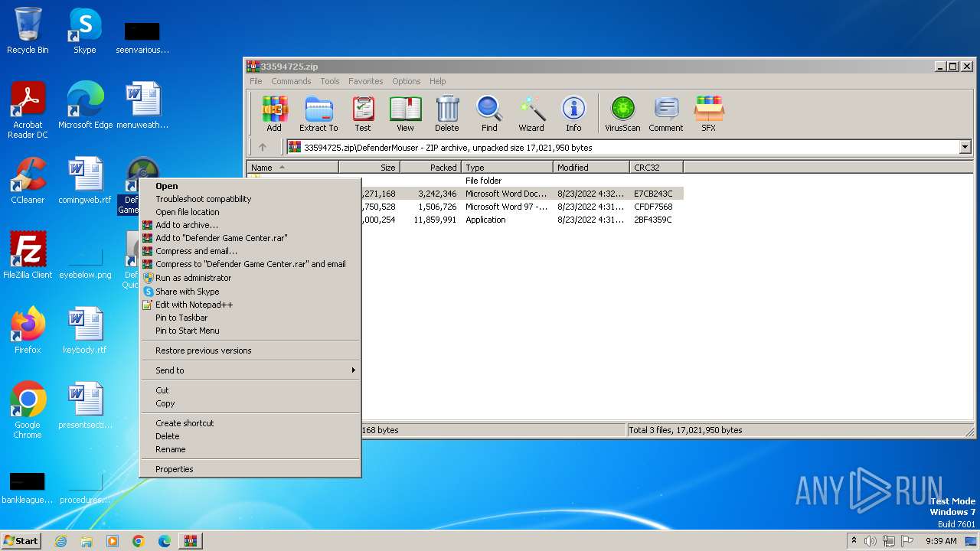980x551 pixels.
Task: Choose Edit with Notepad++
Action: point(250,305)
